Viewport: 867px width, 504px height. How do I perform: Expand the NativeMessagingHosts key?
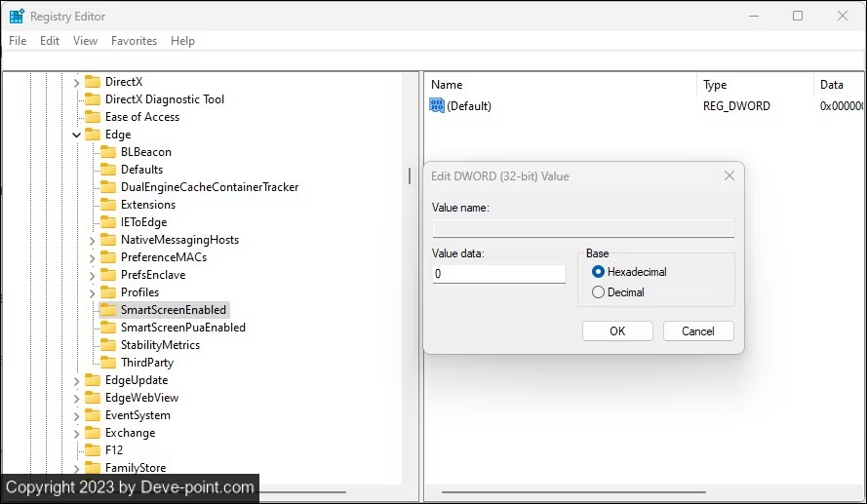[x=93, y=241]
